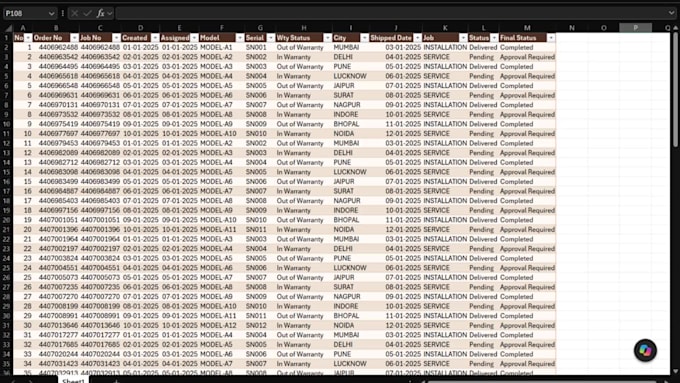Screen dimensions: 680x383
Task: Click INSTALLATION job cell in row 2
Action: [x=445, y=47]
